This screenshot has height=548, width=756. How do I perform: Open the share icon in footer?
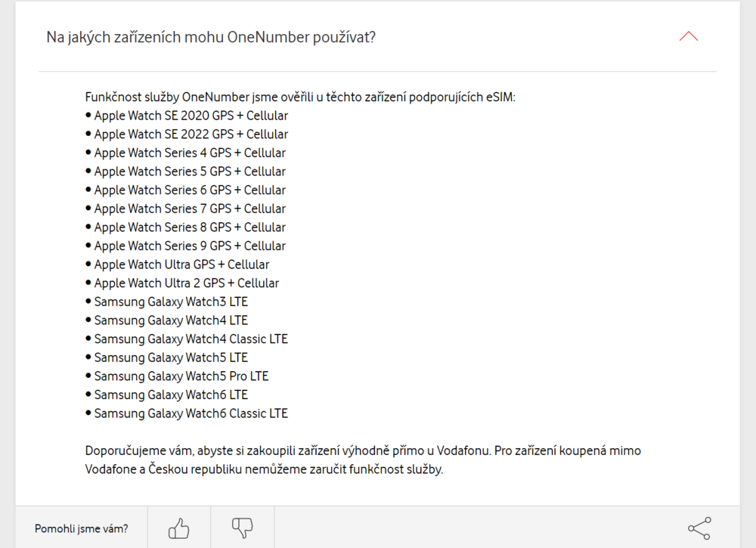[699, 528]
